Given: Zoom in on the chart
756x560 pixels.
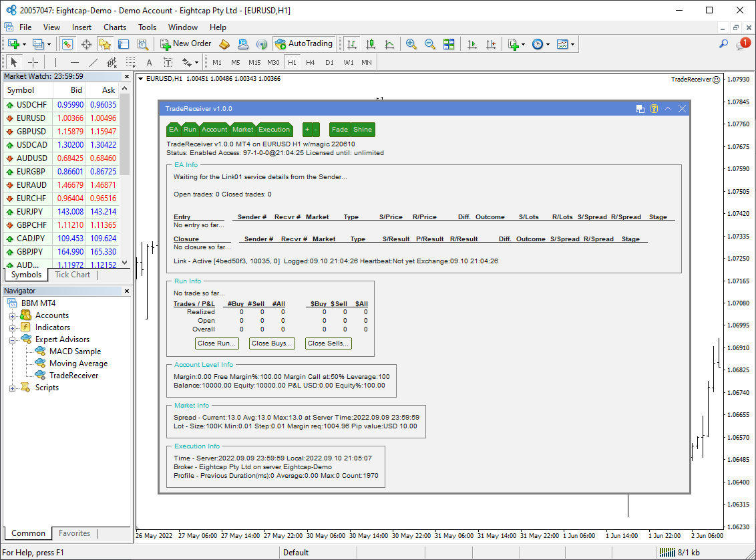Looking at the screenshot, I should tap(411, 44).
